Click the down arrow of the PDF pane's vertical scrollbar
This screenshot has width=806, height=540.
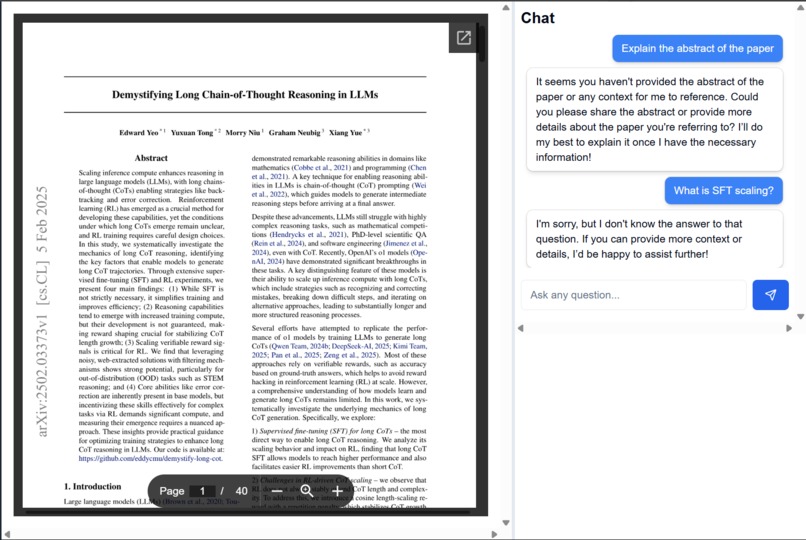(506, 523)
